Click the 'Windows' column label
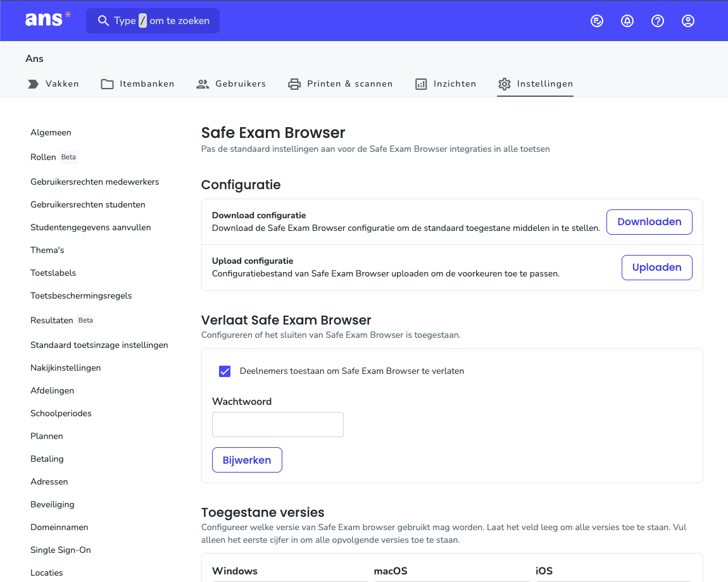Viewport: 728px width, 582px height. [235, 571]
